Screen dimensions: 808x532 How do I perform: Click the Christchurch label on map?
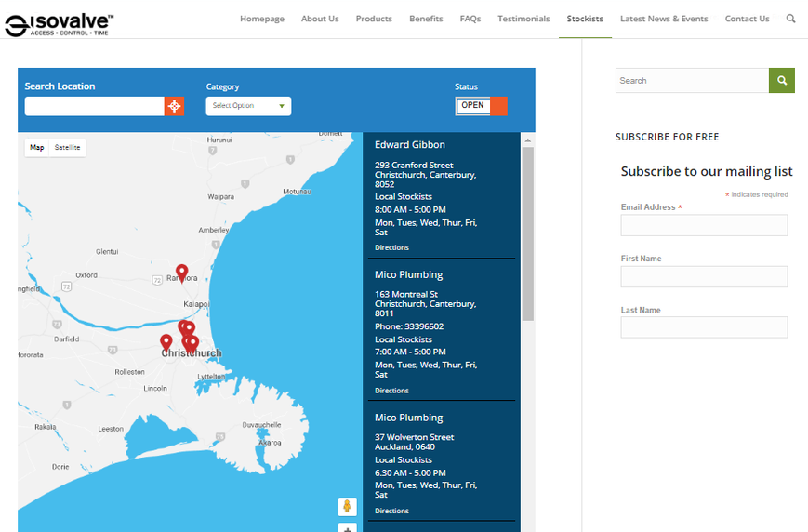click(192, 353)
